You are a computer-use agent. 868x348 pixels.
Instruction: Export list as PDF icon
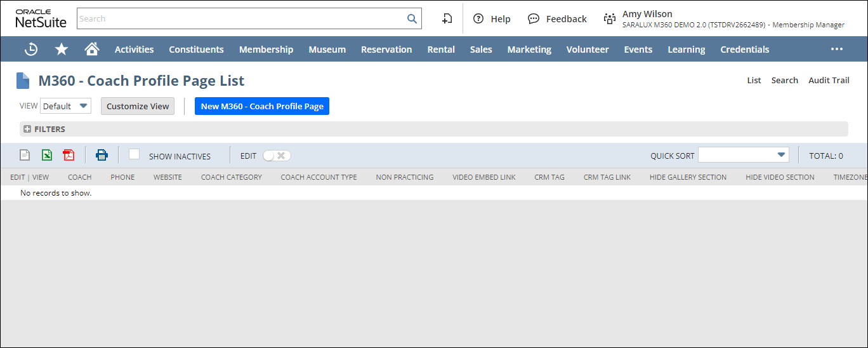[x=69, y=155]
